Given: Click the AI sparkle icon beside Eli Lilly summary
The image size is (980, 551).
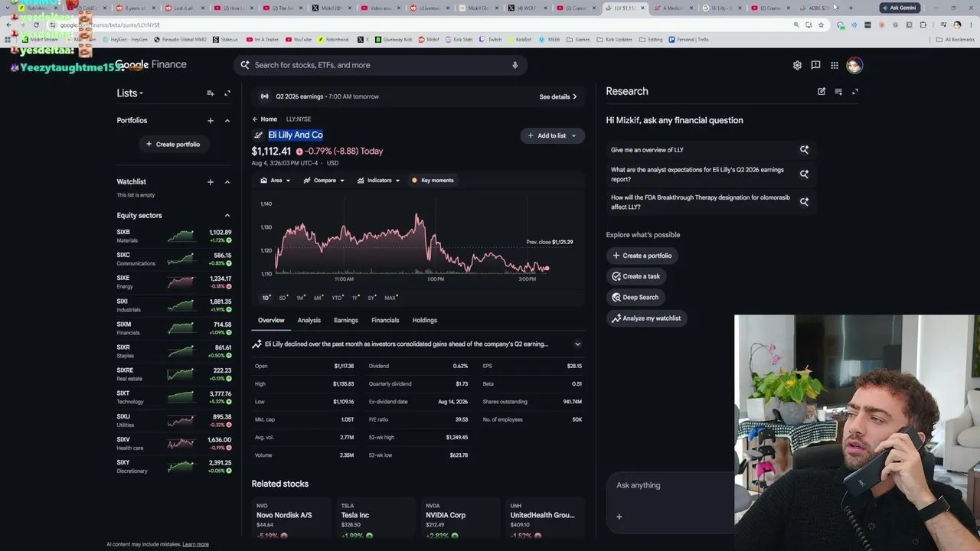Looking at the screenshot, I should (x=257, y=344).
